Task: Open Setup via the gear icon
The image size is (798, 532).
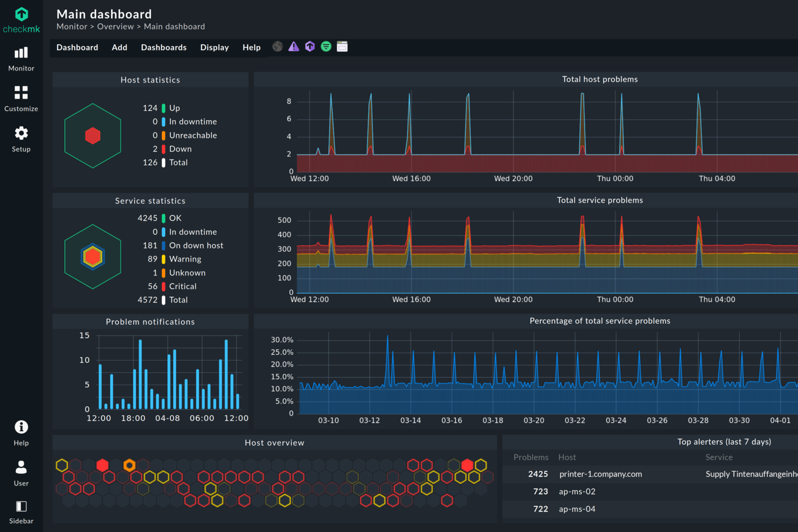Action: pos(21,139)
